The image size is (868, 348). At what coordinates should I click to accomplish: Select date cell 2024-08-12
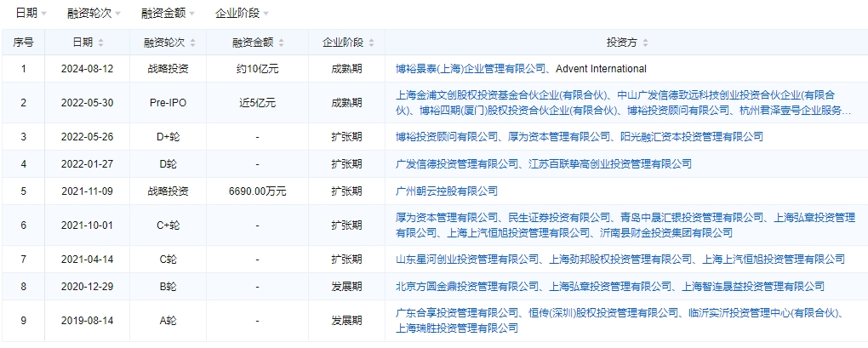click(x=87, y=69)
